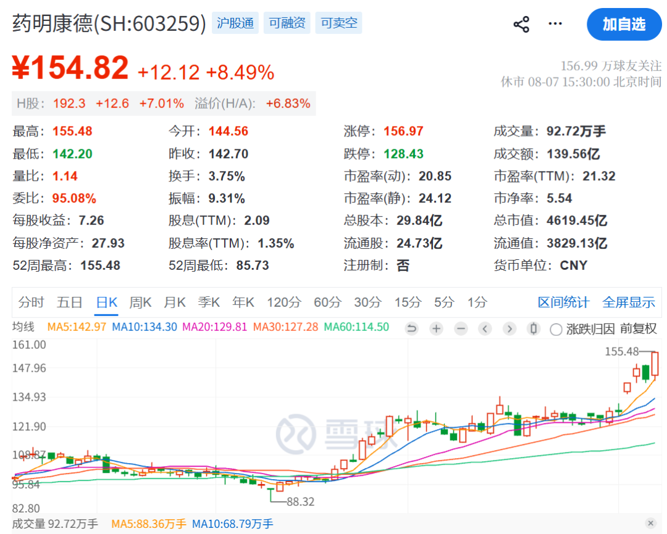This screenshot has width=667, height=534.
Task: Move chart left with previous arrow icon
Action: pos(485,328)
